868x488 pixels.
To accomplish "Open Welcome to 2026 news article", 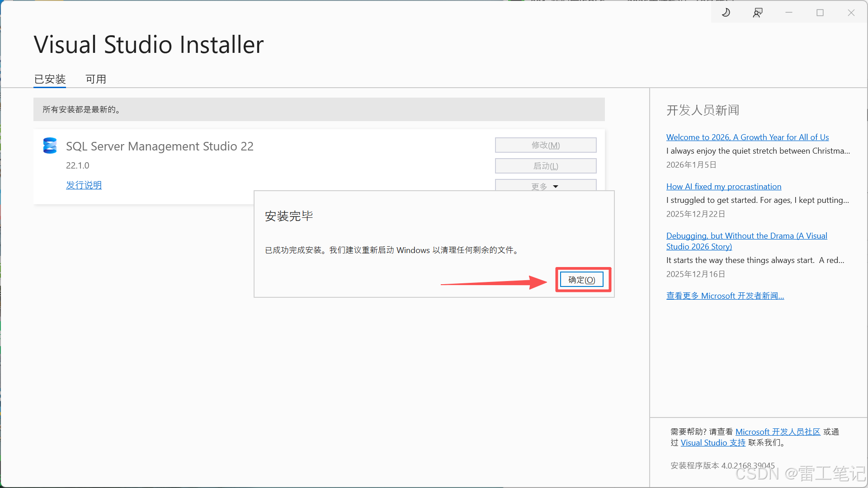I will tap(747, 137).
